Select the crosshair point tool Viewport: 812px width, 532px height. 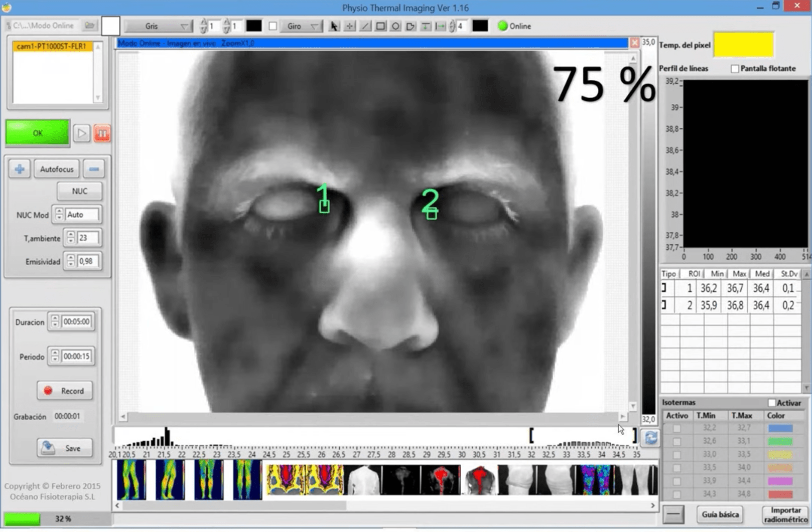click(350, 26)
